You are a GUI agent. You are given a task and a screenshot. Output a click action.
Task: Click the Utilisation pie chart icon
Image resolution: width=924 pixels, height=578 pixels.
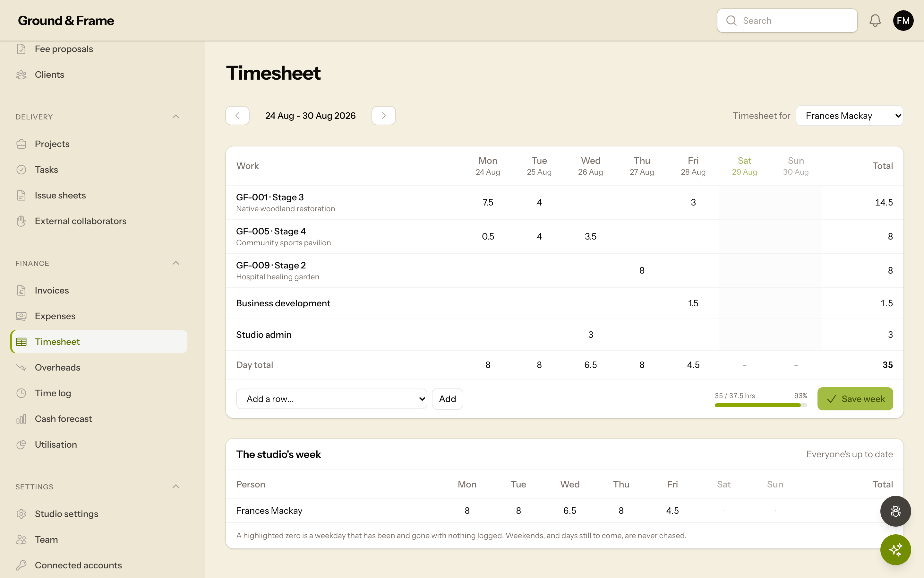[21, 445]
